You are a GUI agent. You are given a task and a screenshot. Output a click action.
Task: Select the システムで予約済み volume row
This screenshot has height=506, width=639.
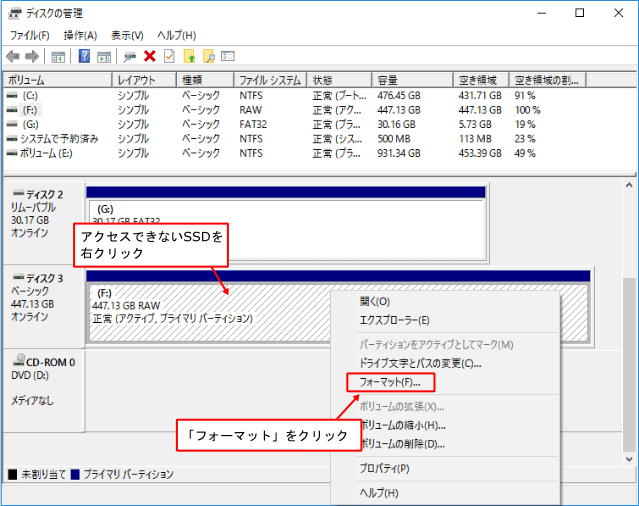point(319,139)
